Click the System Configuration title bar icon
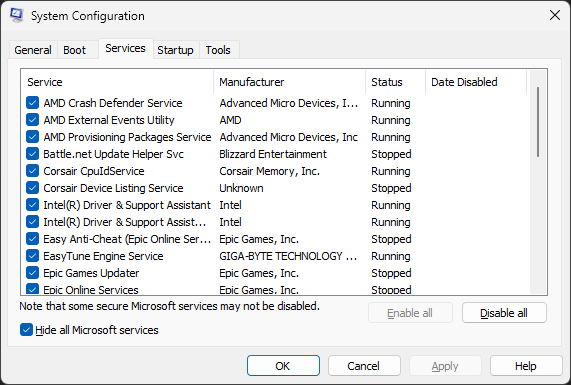 pyautogui.click(x=17, y=15)
